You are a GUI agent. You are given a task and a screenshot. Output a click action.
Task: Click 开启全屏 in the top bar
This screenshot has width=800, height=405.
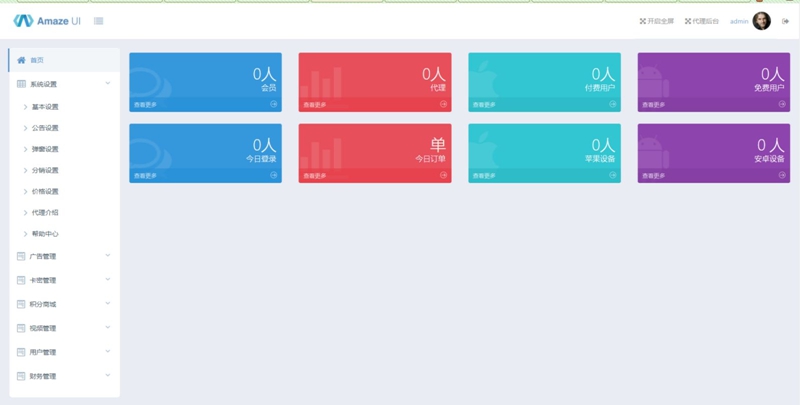[656, 21]
